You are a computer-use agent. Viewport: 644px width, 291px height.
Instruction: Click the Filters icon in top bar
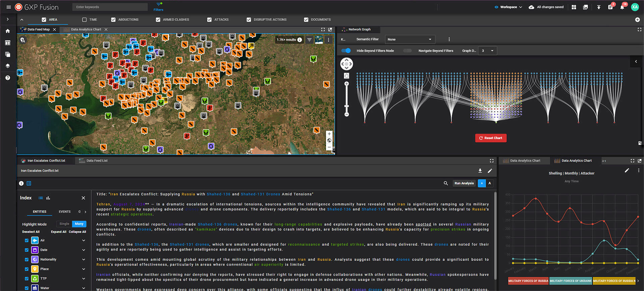158,6
